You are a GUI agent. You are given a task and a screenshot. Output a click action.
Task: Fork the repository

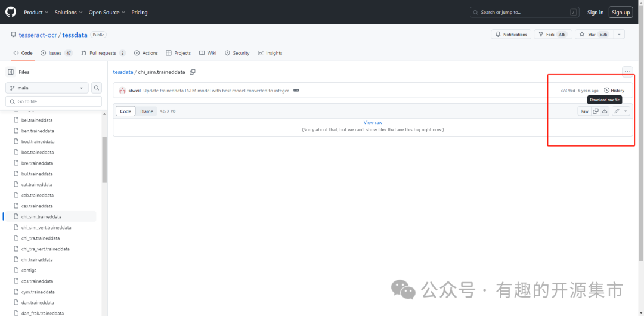pos(552,35)
